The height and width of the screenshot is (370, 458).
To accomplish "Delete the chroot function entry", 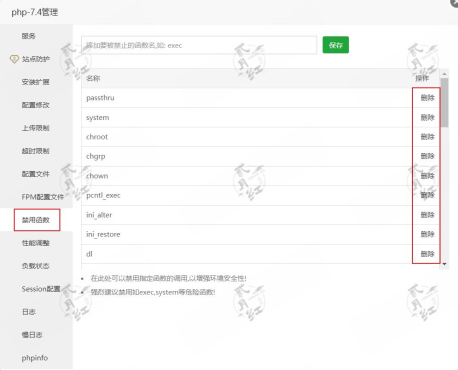I will click(427, 137).
